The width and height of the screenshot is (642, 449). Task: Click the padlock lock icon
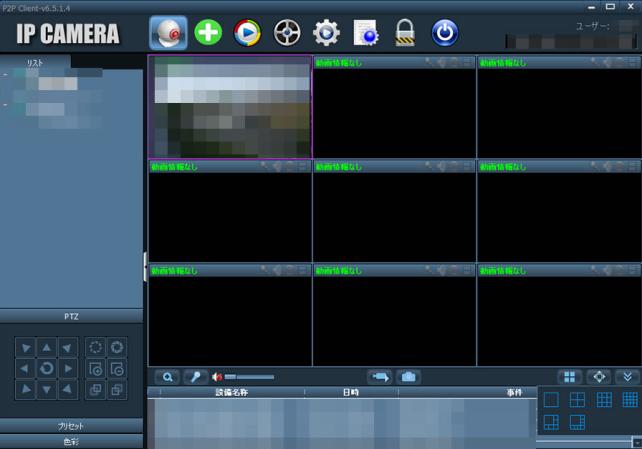pos(405,33)
